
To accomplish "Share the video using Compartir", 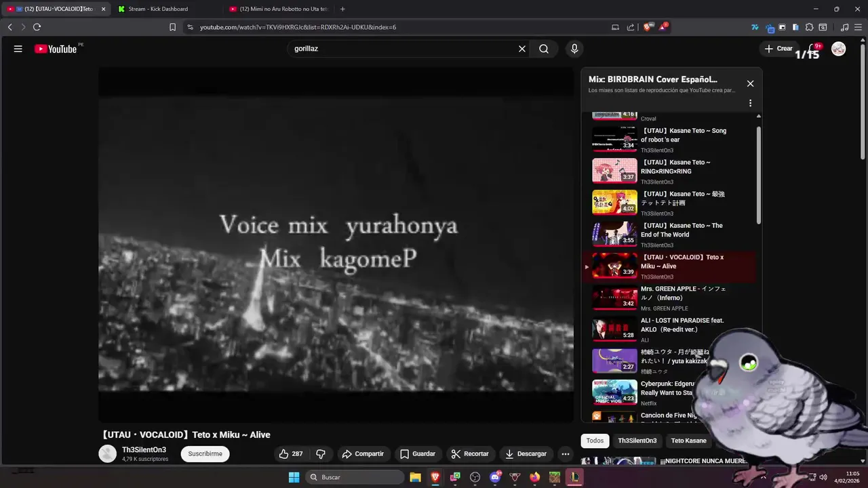I will coord(363,454).
